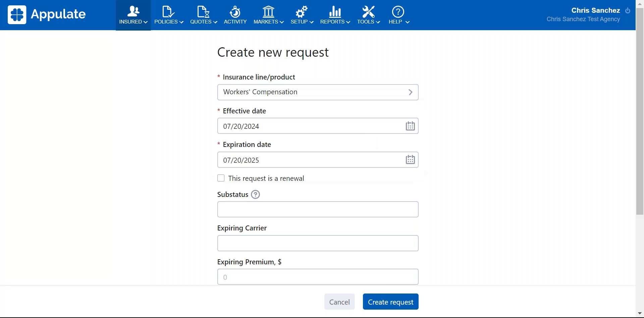Open the Effective date calendar picker
Viewport: 644px width, 318px height.
(x=410, y=126)
